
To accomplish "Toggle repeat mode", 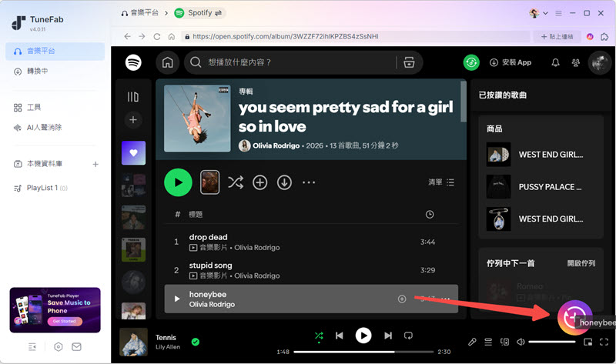I will pos(409,336).
